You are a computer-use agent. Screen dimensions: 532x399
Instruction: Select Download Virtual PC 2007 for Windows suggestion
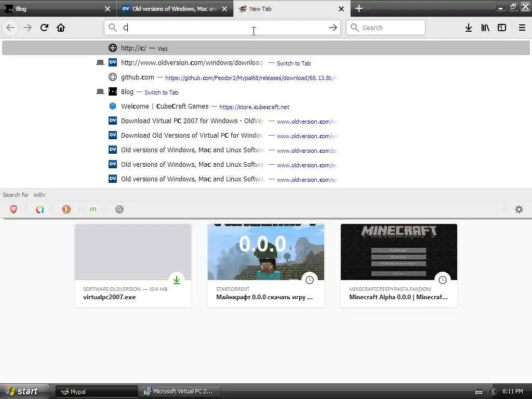265,121
